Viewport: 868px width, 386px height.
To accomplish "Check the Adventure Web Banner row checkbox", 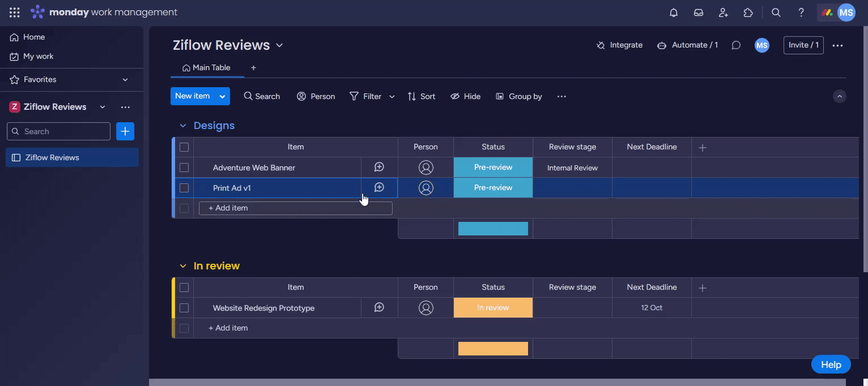I will (x=184, y=168).
